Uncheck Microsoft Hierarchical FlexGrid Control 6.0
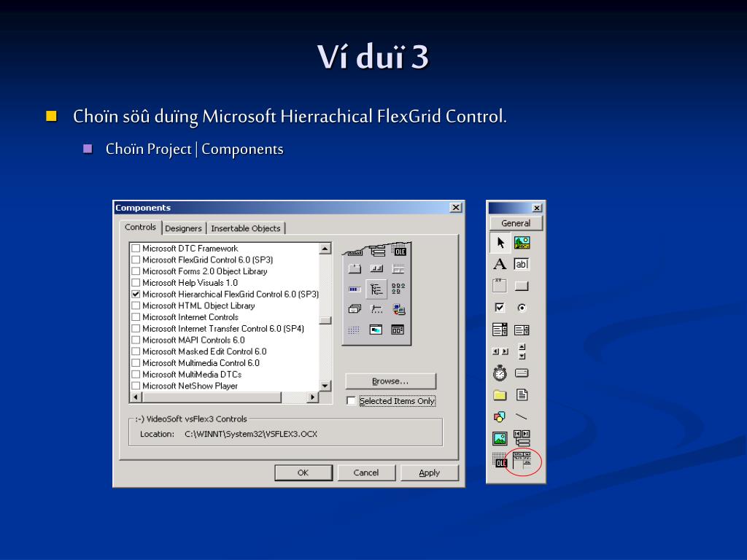This screenshot has height=560, width=747. [136, 295]
